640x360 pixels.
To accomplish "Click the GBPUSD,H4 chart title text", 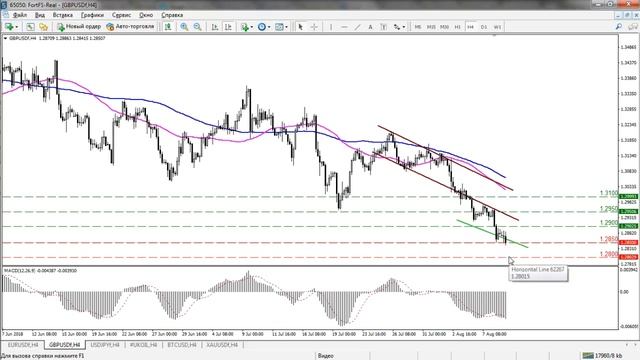I will tap(23, 38).
